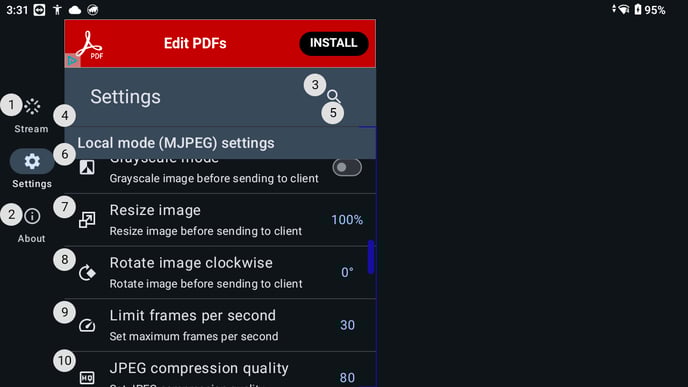Viewport: 688px width, 387px height.
Task: Click the blue vertical scrollbar thumb
Action: point(371,257)
